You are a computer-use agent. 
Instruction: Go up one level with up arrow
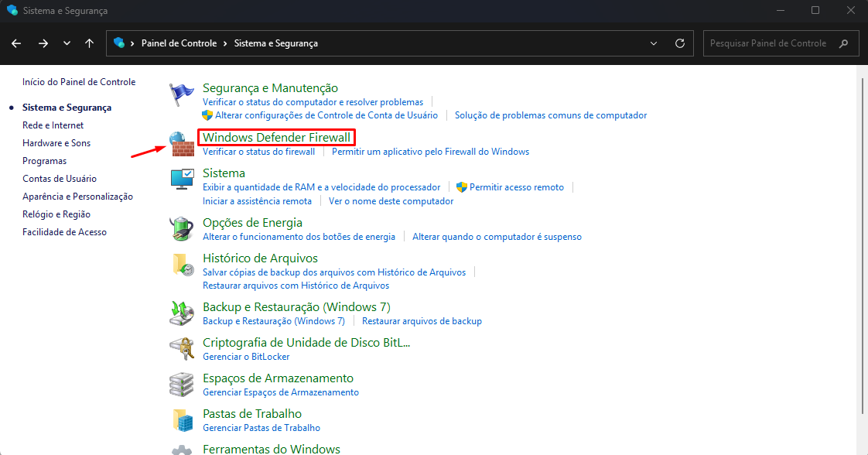click(x=90, y=43)
